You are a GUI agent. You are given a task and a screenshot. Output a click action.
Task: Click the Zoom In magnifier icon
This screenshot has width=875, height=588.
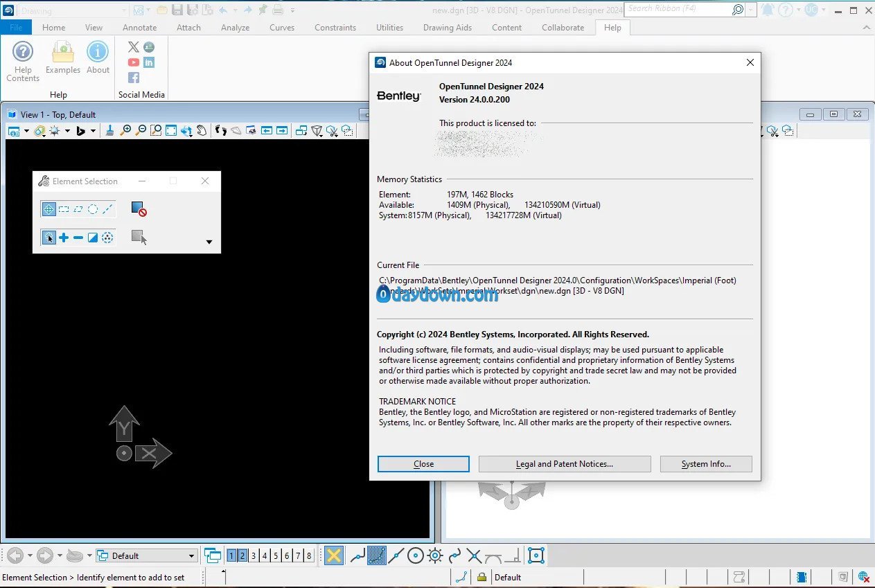point(125,130)
